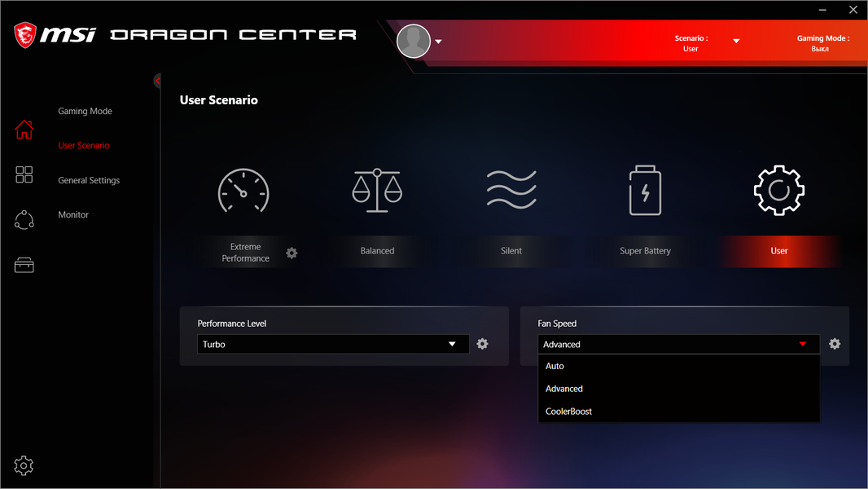Open the toolbox sidebar icon
The image size is (868, 489).
[x=24, y=265]
